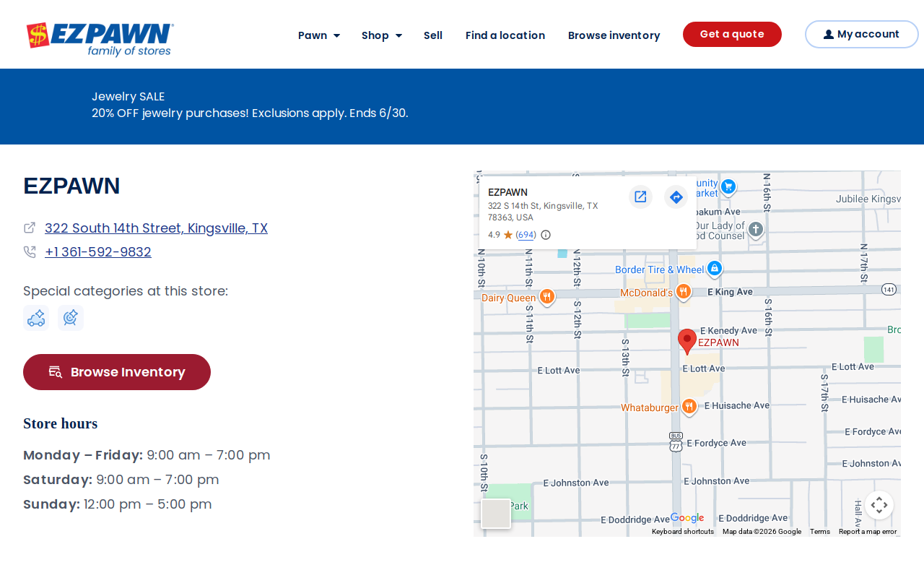Image resolution: width=924 pixels, height=578 pixels.
Task: Open My account button
Action: (862, 34)
